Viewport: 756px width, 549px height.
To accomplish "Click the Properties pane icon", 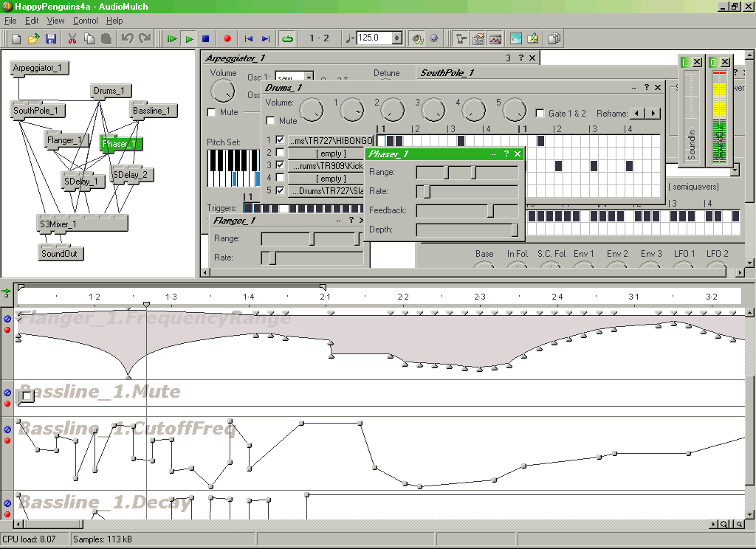I will tap(477, 38).
